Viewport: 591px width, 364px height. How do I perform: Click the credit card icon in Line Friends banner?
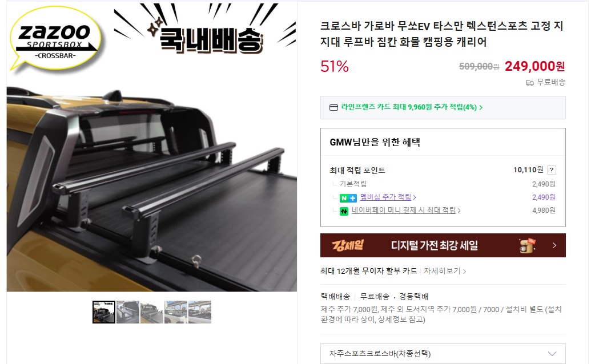click(x=333, y=108)
